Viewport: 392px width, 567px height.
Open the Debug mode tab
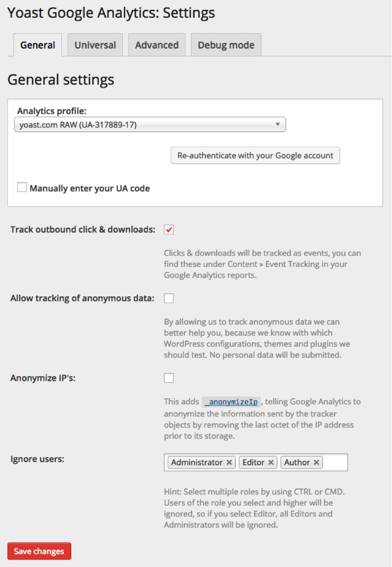coord(226,45)
